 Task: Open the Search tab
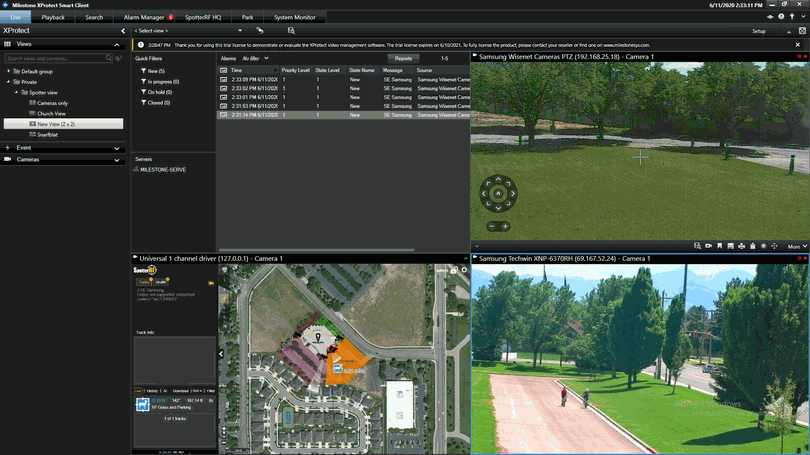click(x=94, y=17)
